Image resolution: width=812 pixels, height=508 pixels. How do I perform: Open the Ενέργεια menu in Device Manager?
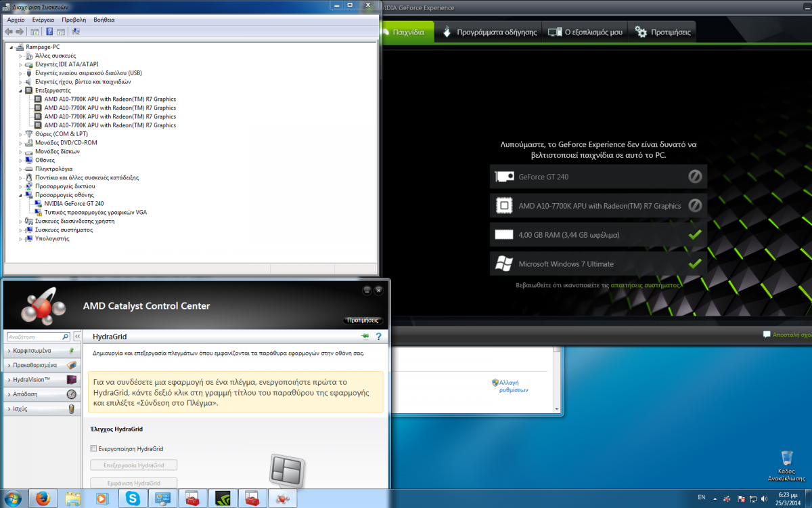(x=43, y=20)
